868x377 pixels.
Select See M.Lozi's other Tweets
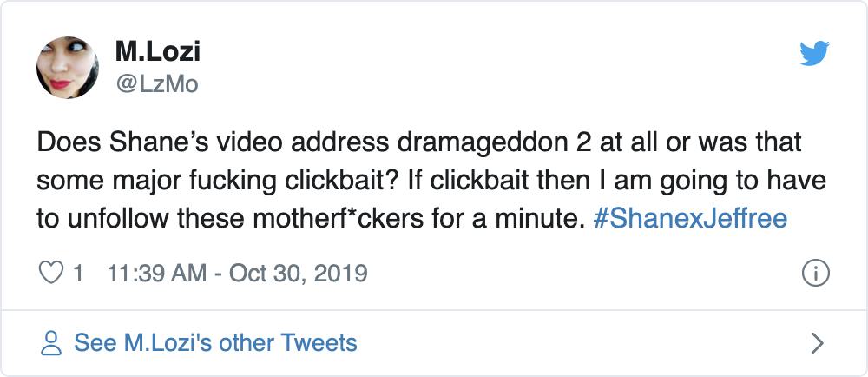[x=215, y=342]
